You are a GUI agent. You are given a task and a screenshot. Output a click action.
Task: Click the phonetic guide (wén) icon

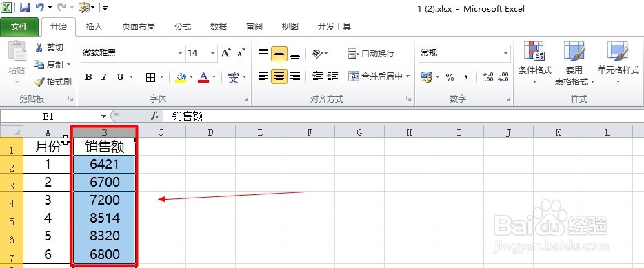point(233,77)
